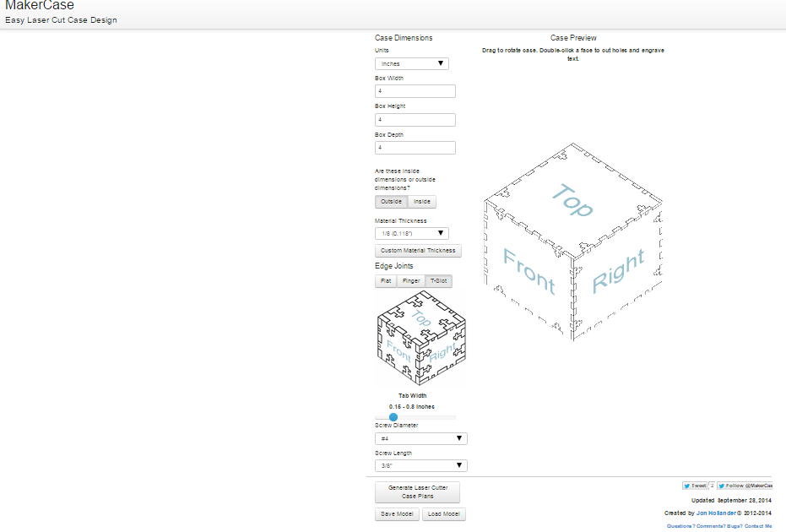
Task: Click the '0.15 - 0.8 inches' value text
Action: (412, 407)
